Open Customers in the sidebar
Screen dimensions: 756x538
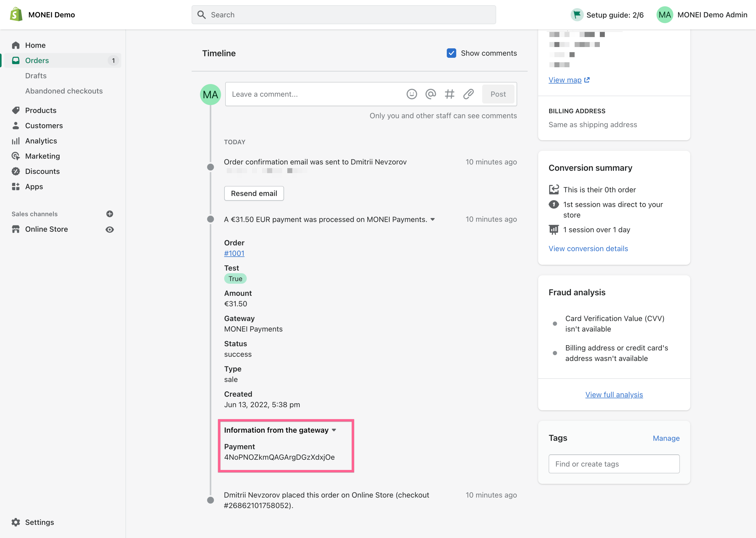[x=44, y=126]
